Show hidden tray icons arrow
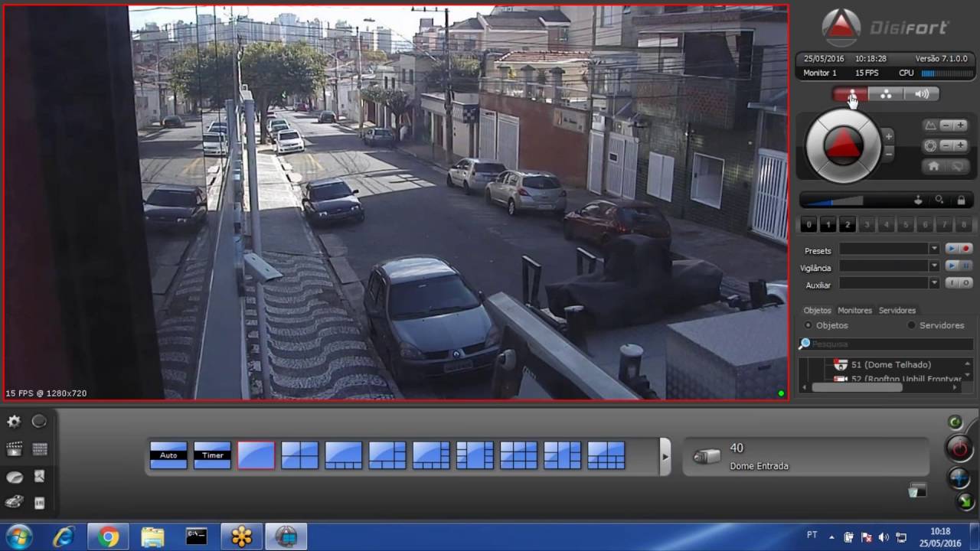 point(831,537)
